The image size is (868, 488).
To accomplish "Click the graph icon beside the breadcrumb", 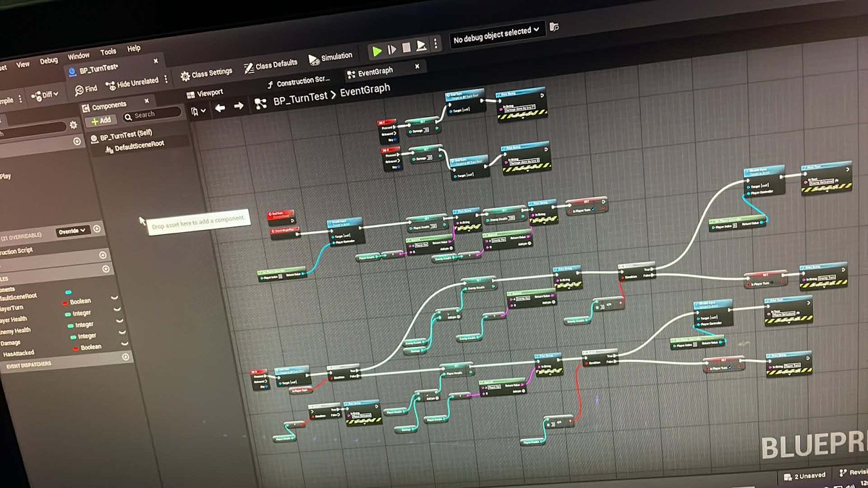I will (x=260, y=103).
